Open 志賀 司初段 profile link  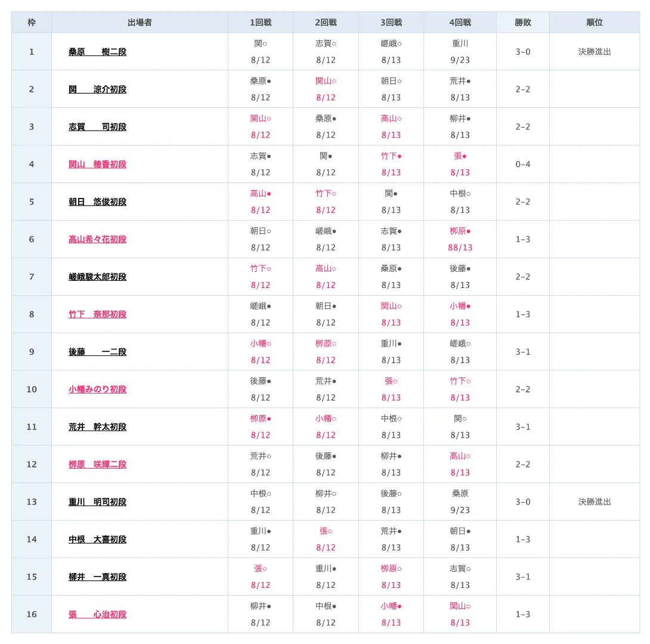(97, 127)
